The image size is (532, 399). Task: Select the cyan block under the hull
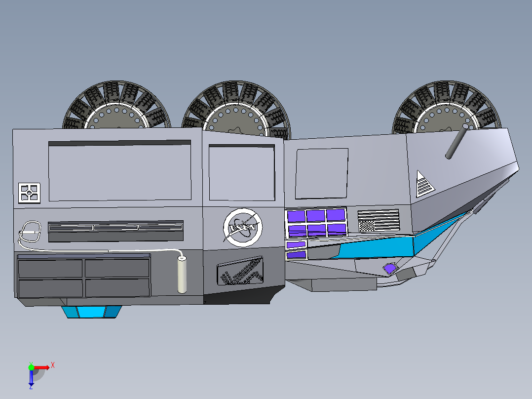coord(92,312)
